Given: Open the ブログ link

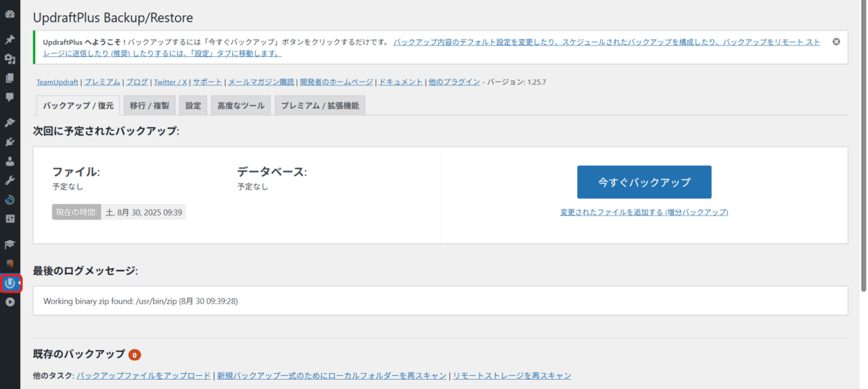Looking at the screenshot, I should 137,82.
